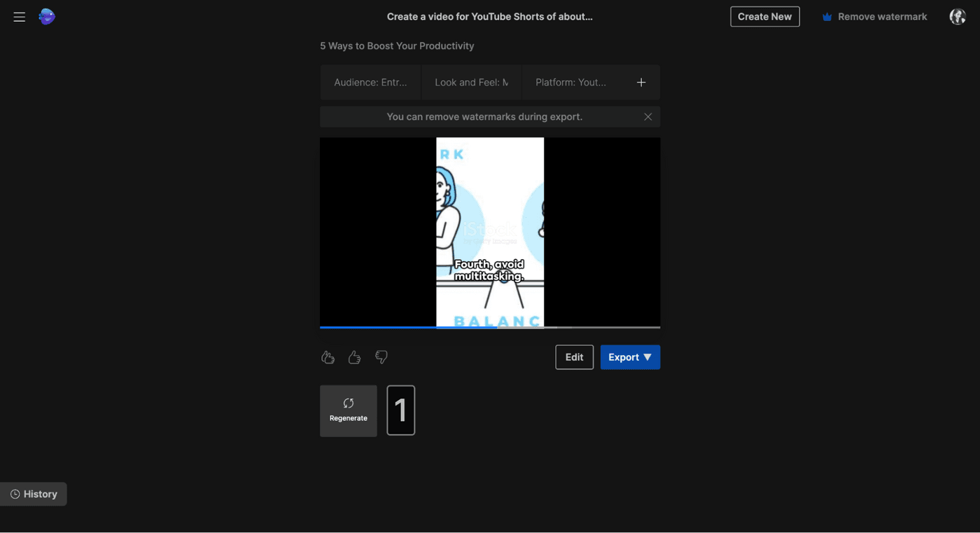Click the Edit button

574,357
